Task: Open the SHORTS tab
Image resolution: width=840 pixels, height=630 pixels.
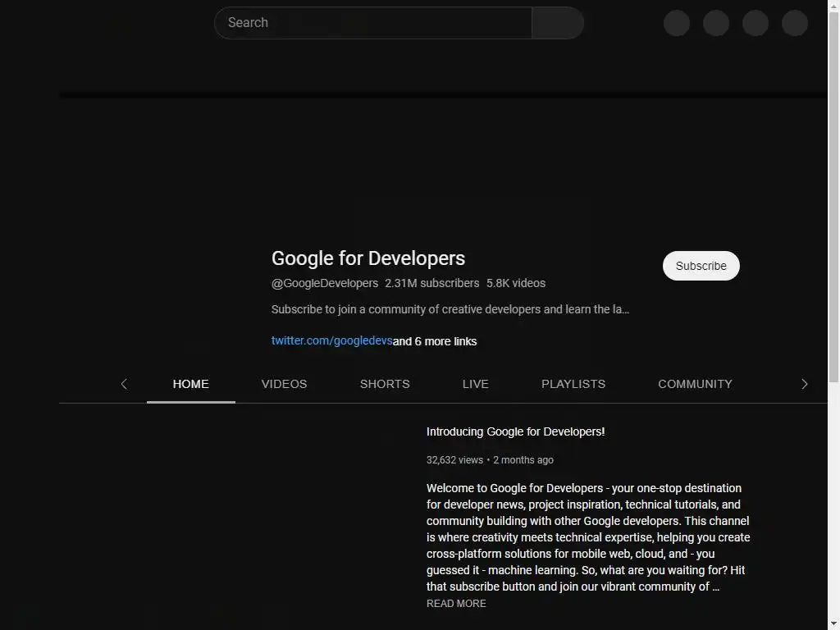Action: pos(385,384)
